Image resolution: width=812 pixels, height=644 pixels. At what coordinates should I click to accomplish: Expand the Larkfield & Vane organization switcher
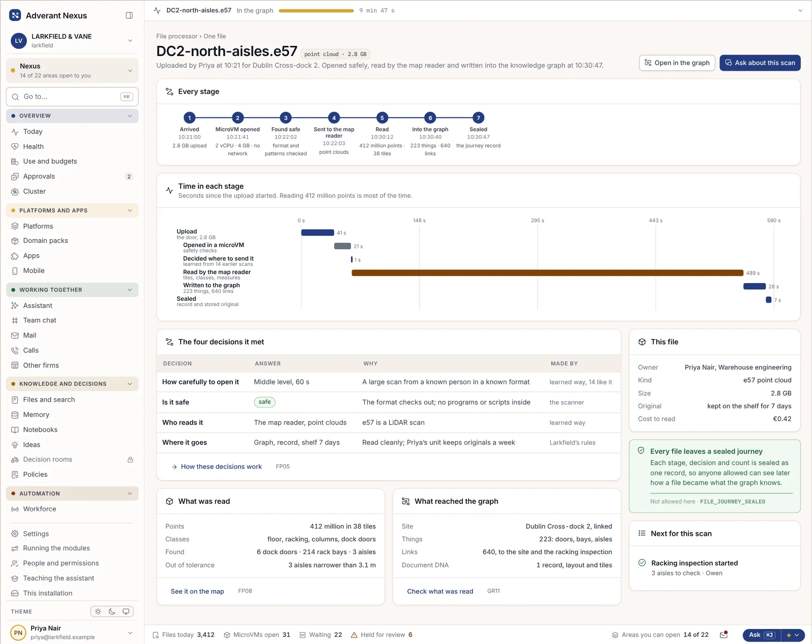[72, 41]
